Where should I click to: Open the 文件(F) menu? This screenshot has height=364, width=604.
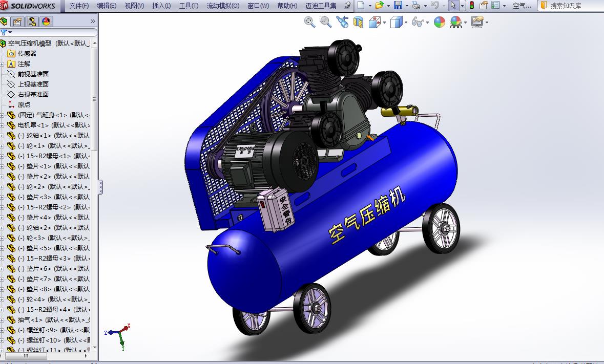point(79,6)
